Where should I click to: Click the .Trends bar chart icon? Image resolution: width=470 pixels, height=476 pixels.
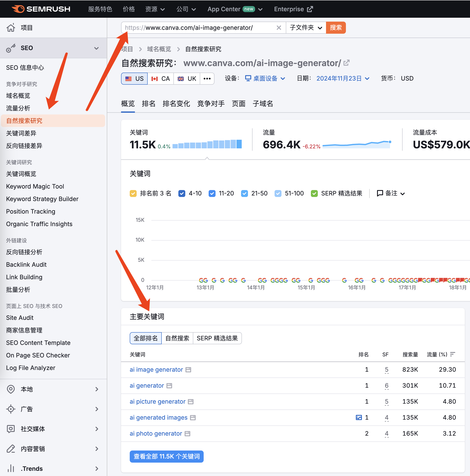(11, 468)
